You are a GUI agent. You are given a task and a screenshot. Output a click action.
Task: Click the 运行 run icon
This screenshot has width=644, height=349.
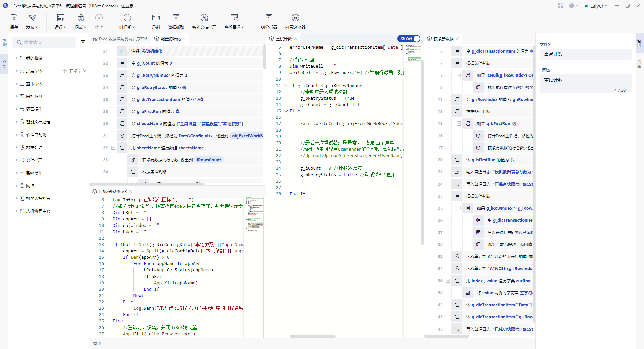click(61, 18)
